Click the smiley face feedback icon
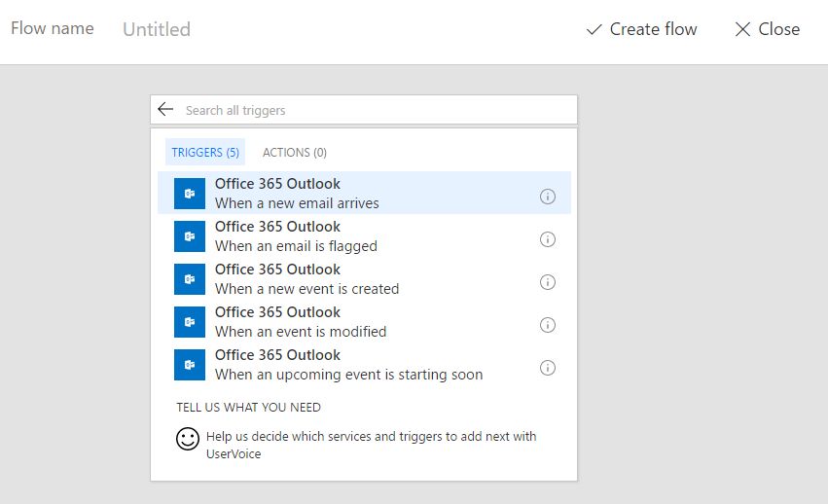This screenshot has height=504, width=828. 188,439
